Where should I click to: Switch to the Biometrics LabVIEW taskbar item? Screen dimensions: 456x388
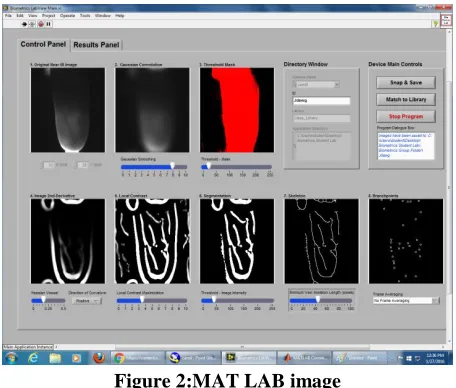[x=249, y=358]
